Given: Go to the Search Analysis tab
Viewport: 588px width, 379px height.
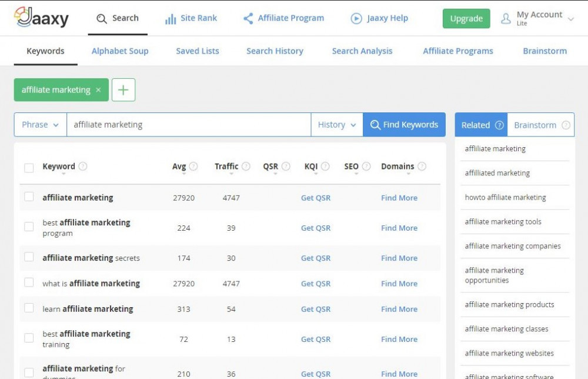Looking at the screenshot, I should (362, 51).
